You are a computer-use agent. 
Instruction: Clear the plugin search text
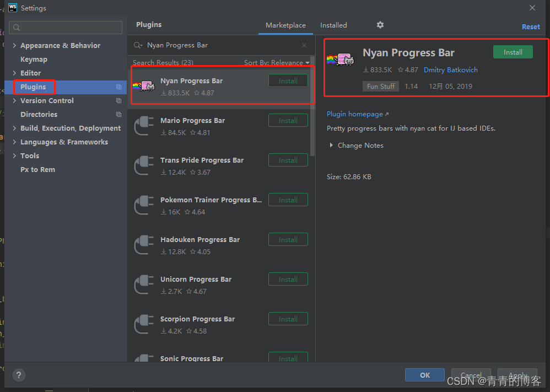[x=304, y=45]
